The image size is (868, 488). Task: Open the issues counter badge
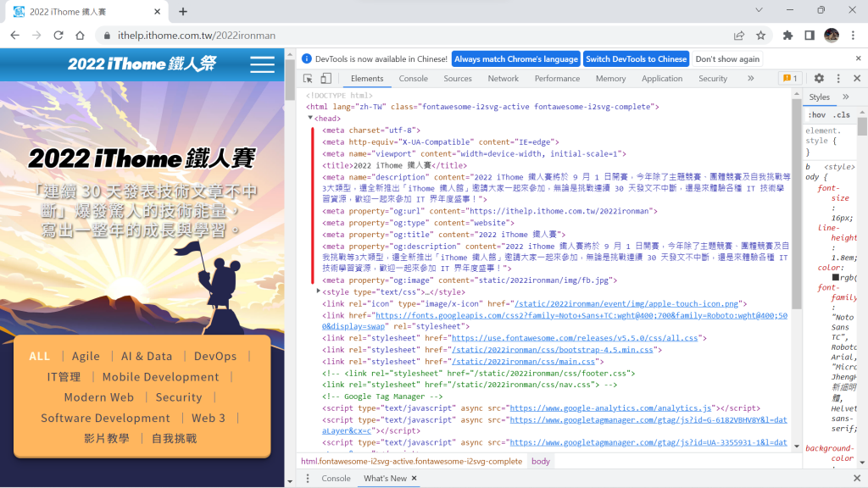pyautogui.click(x=790, y=79)
